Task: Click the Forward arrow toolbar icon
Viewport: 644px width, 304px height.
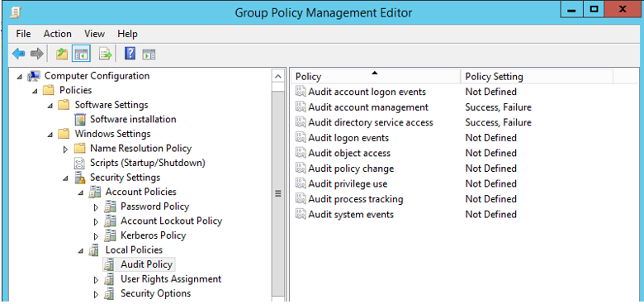Action: pos(37,54)
